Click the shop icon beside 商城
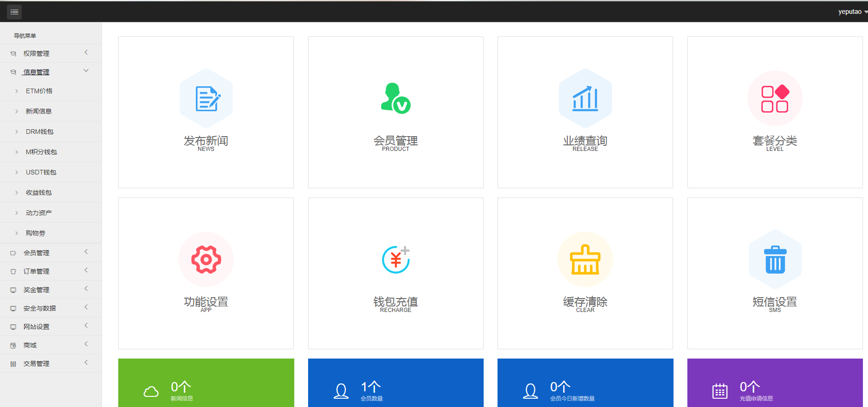This screenshot has height=407, width=868. tap(13, 345)
